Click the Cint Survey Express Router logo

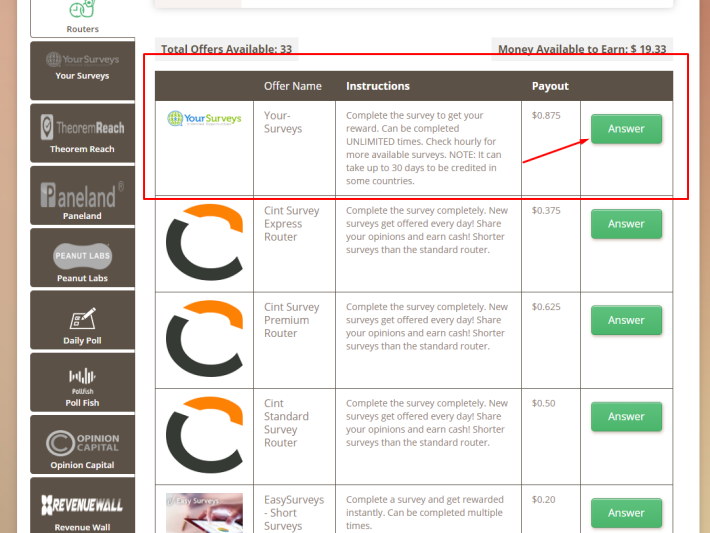click(204, 242)
